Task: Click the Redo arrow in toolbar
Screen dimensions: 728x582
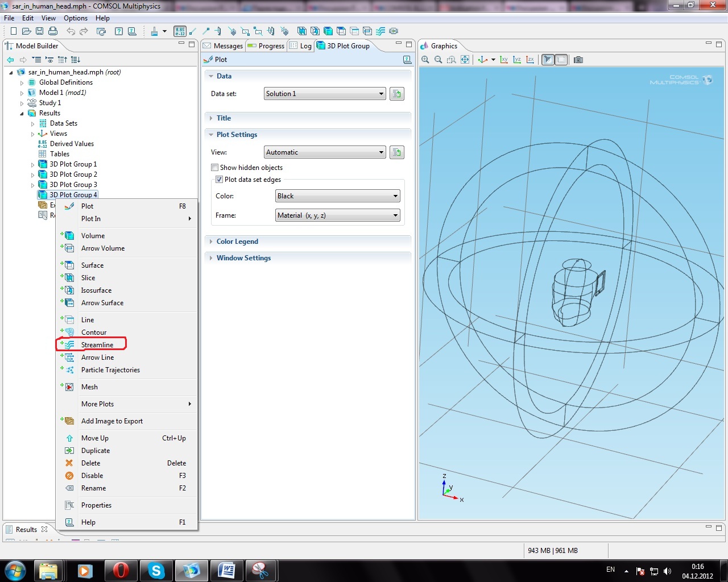Action: (84, 31)
